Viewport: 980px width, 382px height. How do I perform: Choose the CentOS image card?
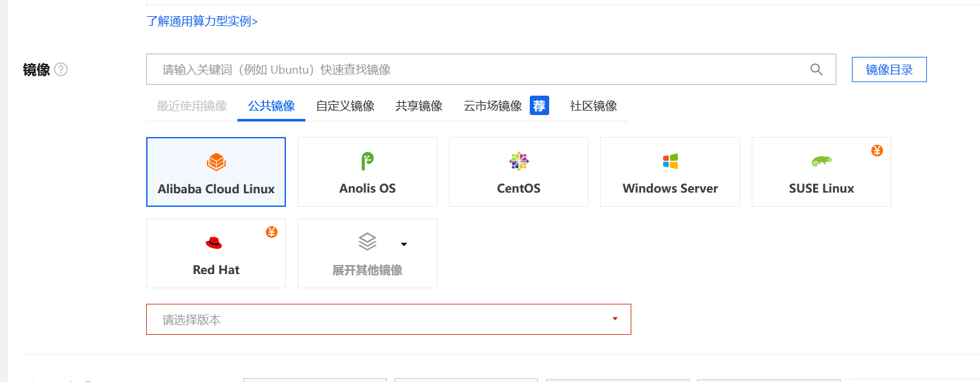(x=519, y=172)
